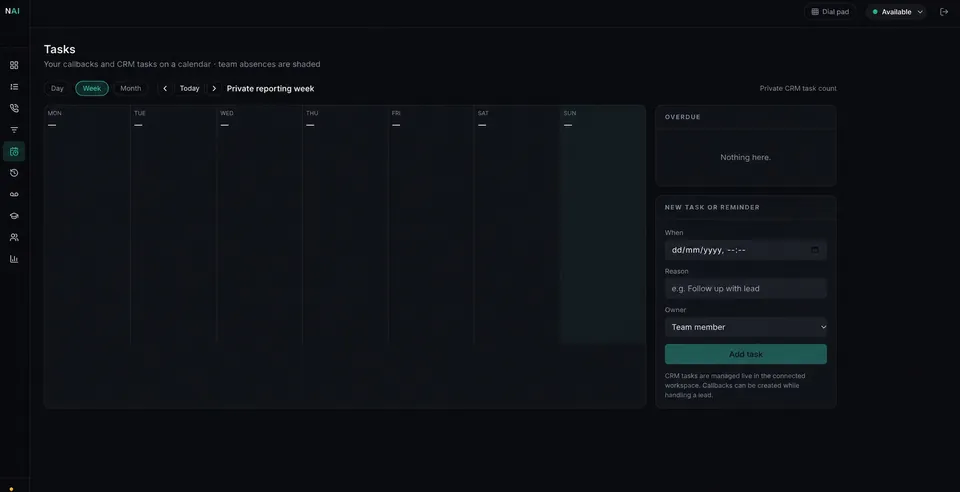
Task: Select the calendar tasks icon in sidebar
Action: (x=14, y=152)
